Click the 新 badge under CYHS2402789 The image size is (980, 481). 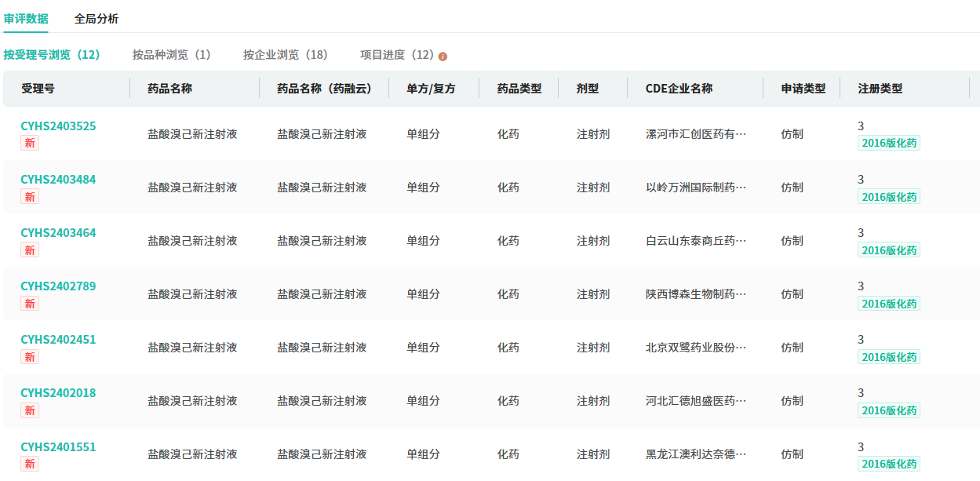tap(30, 304)
